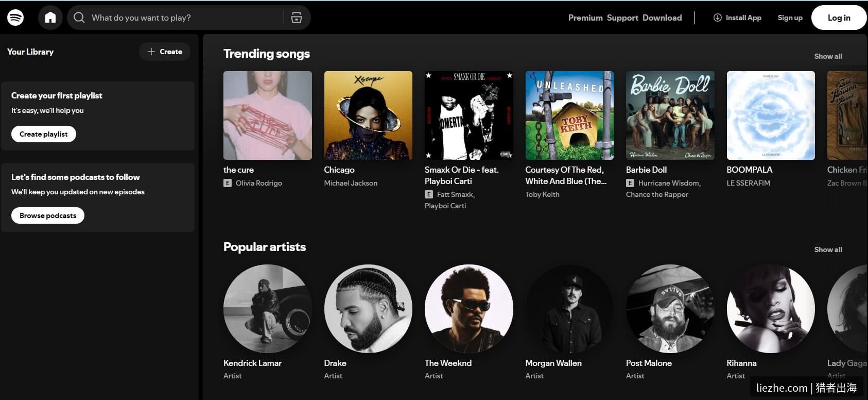
Task: Click The Weeknd name label
Action: tap(448, 363)
